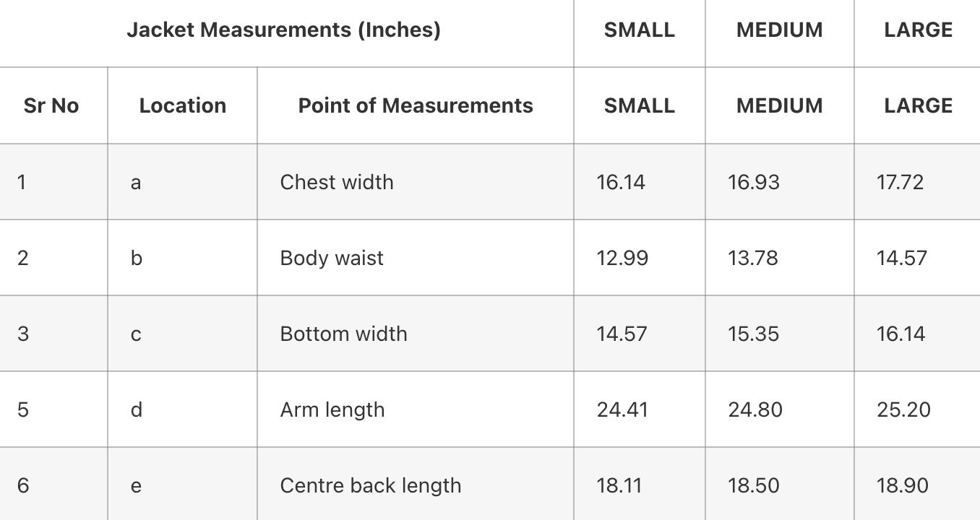980x520 pixels.
Task: Click the "Chest width" measurement cell
Action: (x=337, y=182)
